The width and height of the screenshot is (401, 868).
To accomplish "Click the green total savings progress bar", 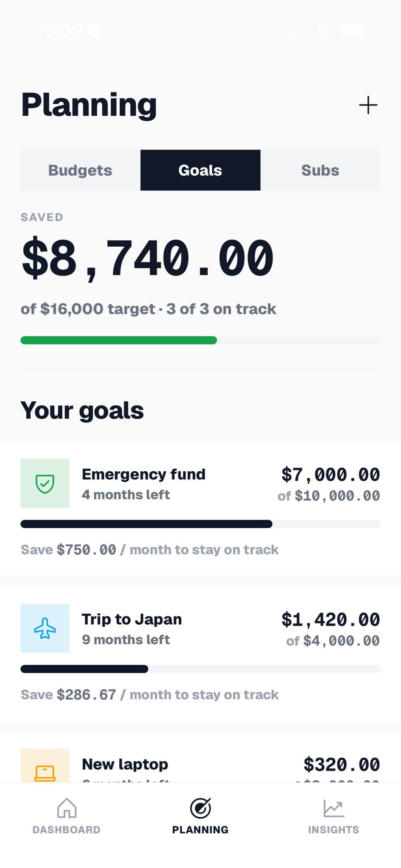I will point(200,340).
